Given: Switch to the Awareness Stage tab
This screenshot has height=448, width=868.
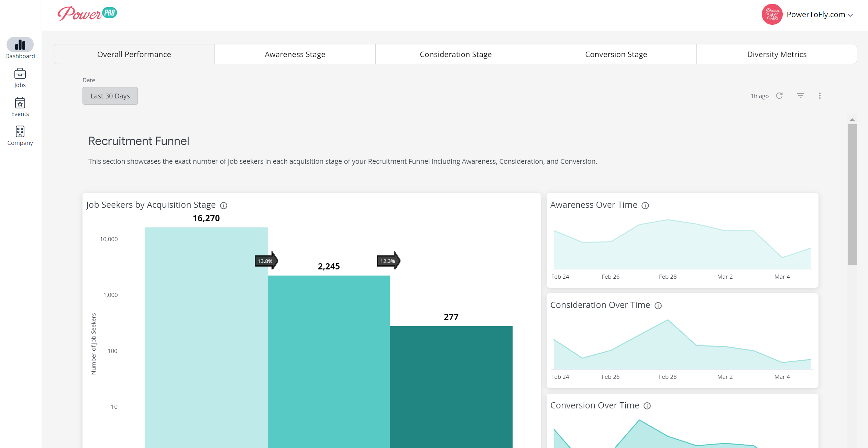Looking at the screenshot, I should point(295,54).
